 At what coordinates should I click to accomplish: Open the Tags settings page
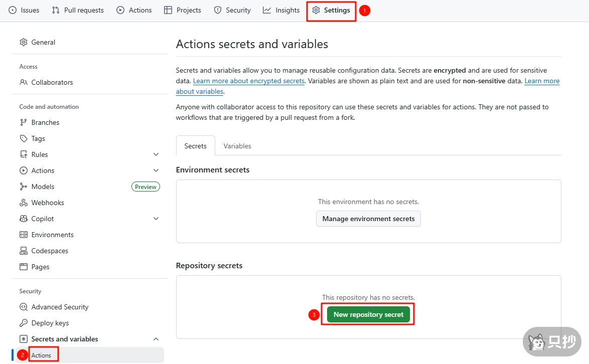[x=38, y=138]
